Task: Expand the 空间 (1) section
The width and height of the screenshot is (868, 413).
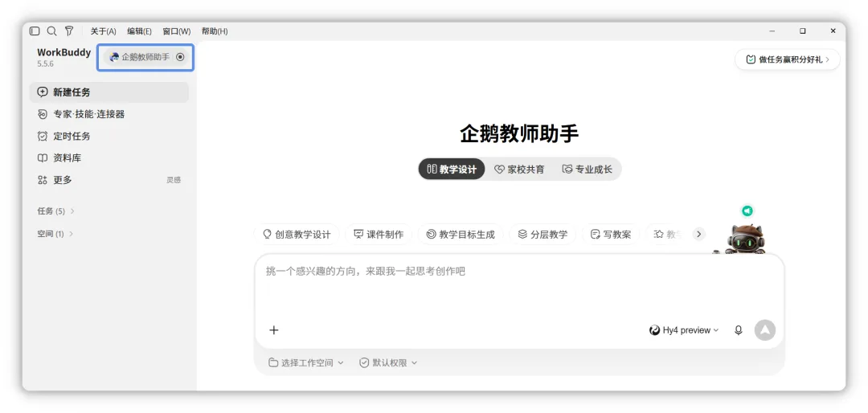Action: [x=55, y=234]
